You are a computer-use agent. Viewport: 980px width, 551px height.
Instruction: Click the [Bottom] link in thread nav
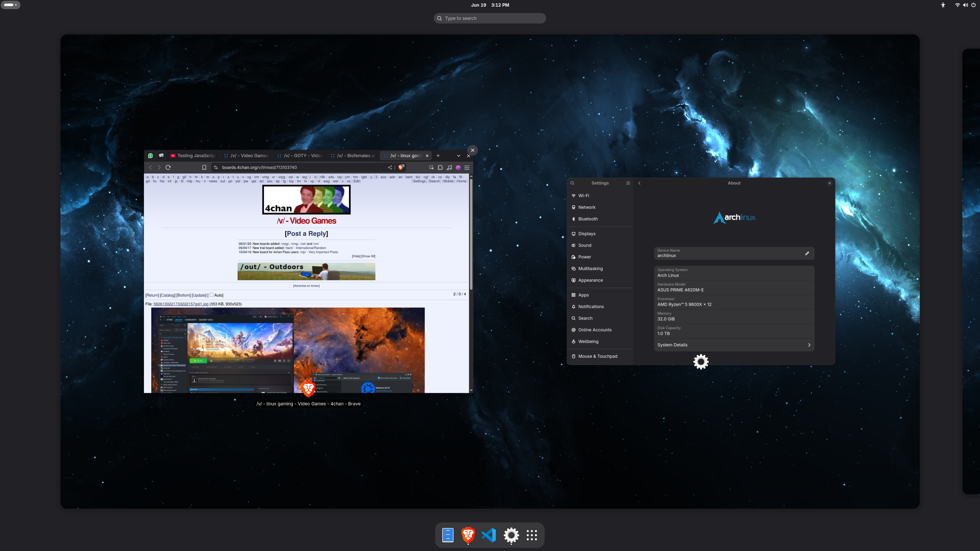pyautogui.click(x=183, y=295)
